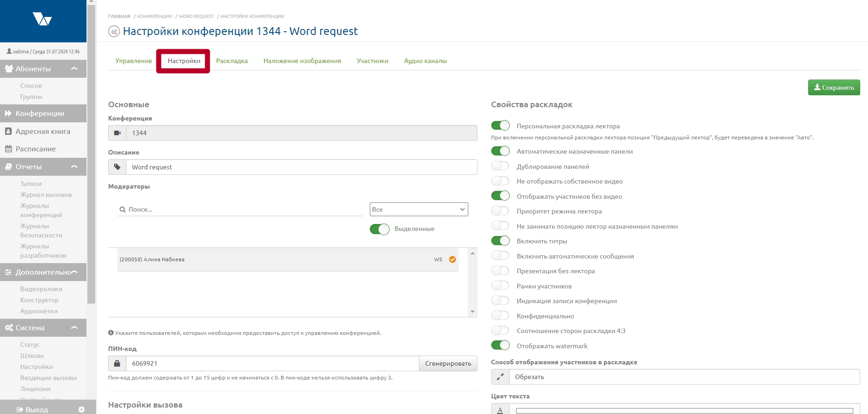Viewport: 868px width, 414px height.
Task: Enable Дублирование панелей switch
Action: [x=500, y=166]
